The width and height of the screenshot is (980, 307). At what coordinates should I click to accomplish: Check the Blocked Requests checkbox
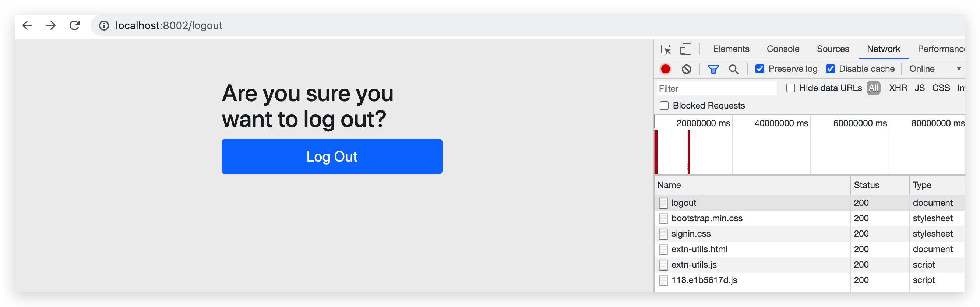664,106
